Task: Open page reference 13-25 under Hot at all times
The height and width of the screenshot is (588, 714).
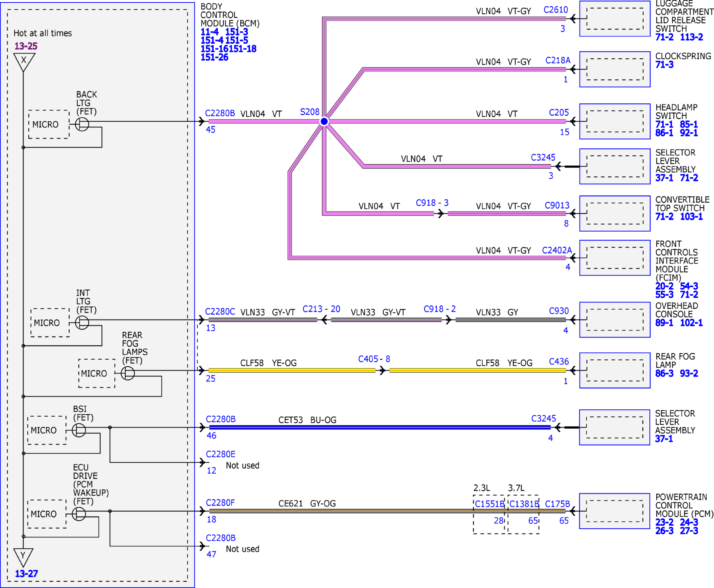Action: [x=26, y=46]
